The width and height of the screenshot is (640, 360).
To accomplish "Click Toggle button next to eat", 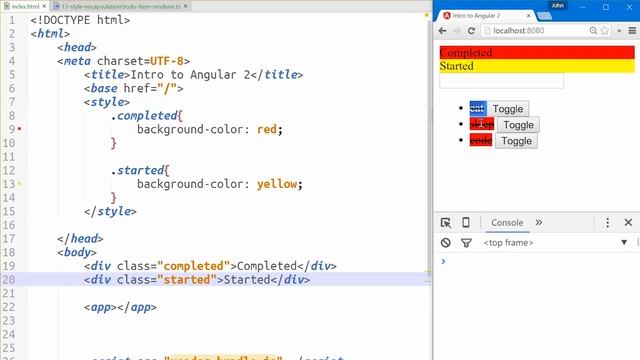I will pos(508,109).
